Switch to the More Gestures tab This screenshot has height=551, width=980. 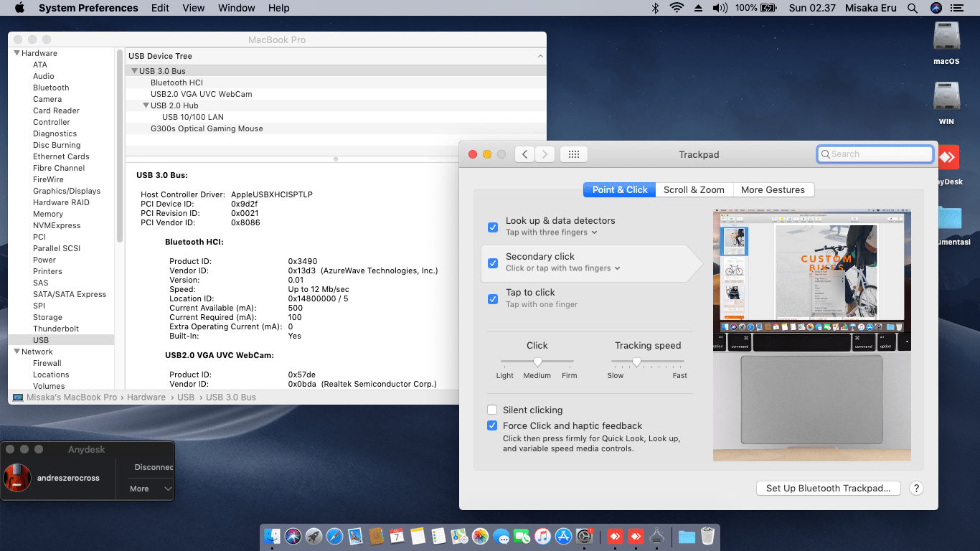(x=773, y=189)
